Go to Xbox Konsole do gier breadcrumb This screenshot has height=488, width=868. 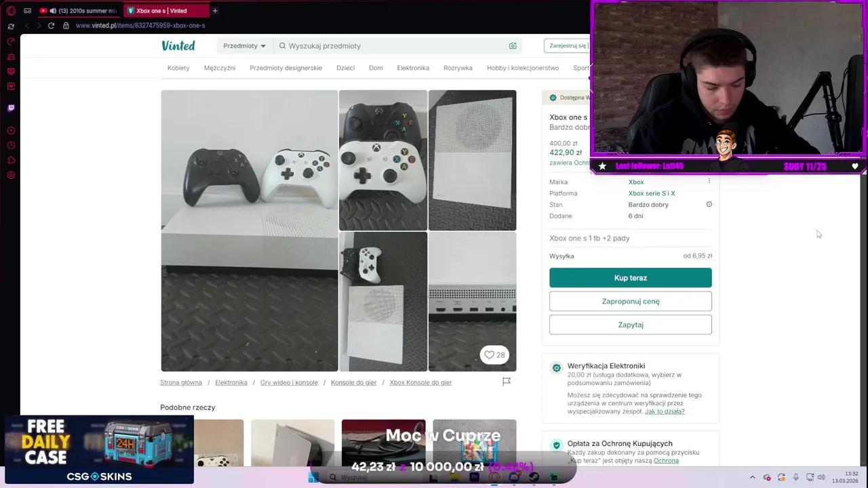coord(420,382)
